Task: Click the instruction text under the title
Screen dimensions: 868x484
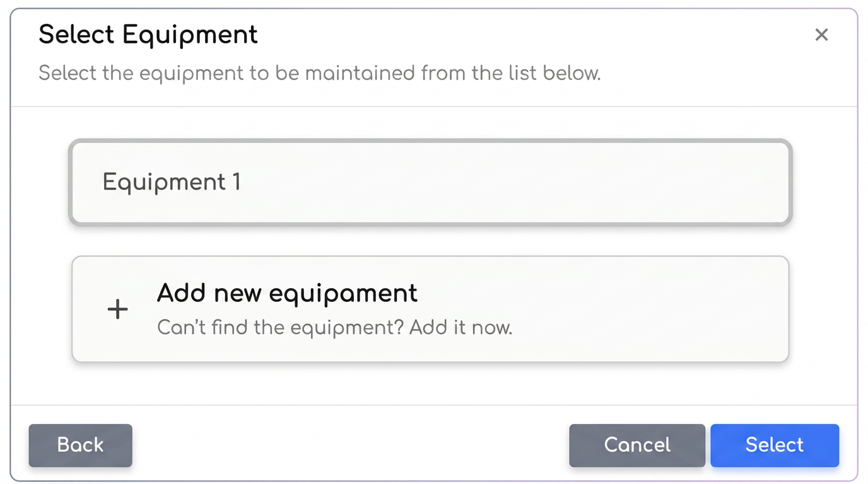Action: pos(319,73)
